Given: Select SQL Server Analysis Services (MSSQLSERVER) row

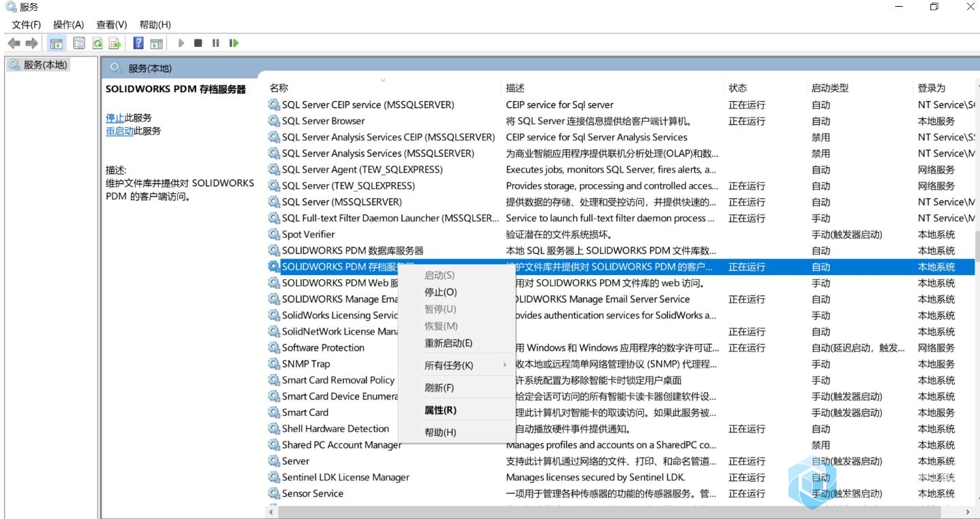Looking at the screenshot, I should pyautogui.click(x=621, y=154).
